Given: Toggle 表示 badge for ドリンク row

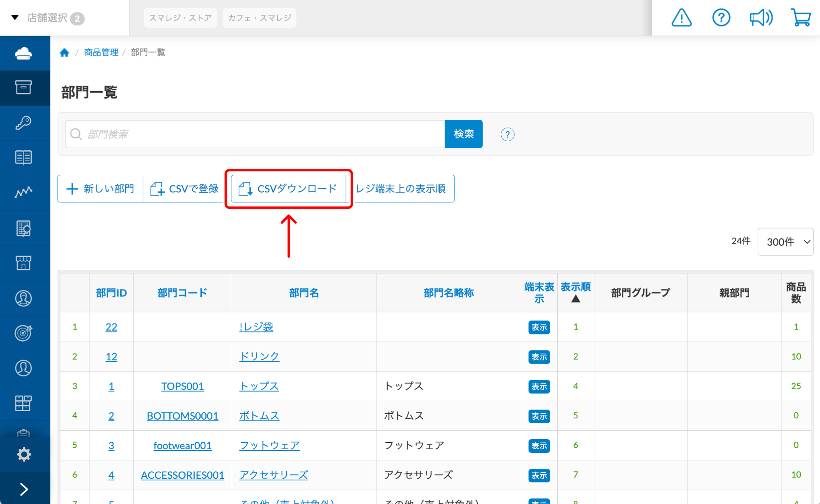Looking at the screenshot, I should point(539,357).
